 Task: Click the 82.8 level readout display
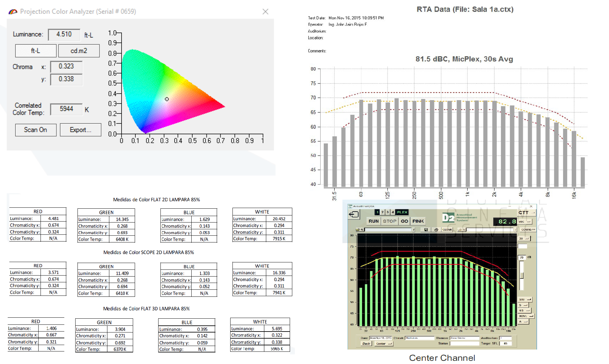click(505, 221)
